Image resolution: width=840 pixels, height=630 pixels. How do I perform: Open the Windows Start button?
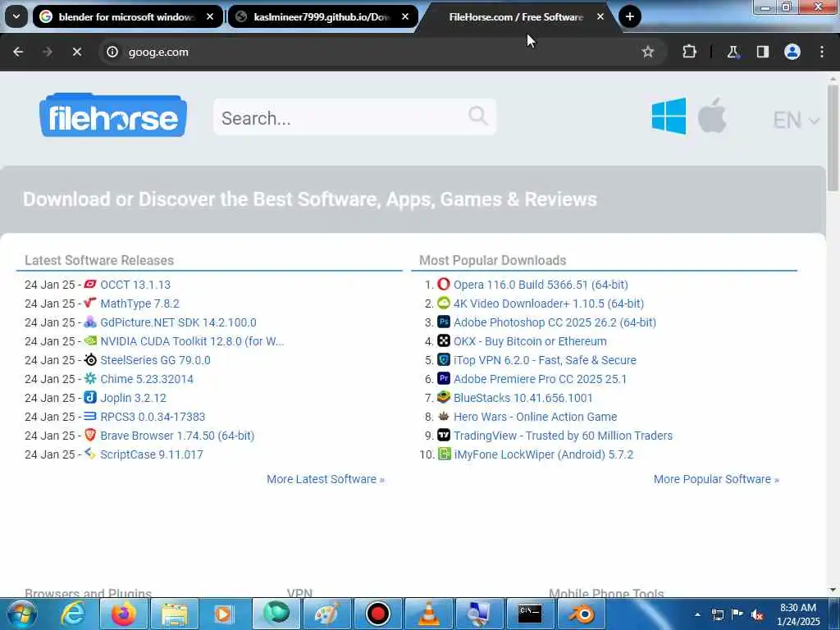point(21,614)
